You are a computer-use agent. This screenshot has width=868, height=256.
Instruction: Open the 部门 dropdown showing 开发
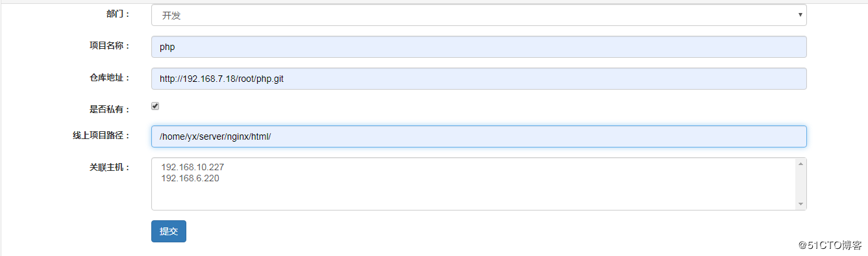[478, 15]
